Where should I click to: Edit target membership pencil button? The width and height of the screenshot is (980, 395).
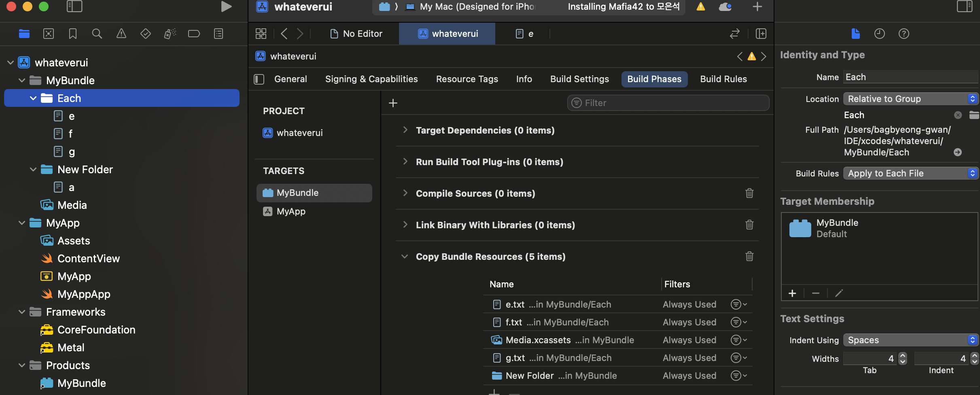point(839,293)
